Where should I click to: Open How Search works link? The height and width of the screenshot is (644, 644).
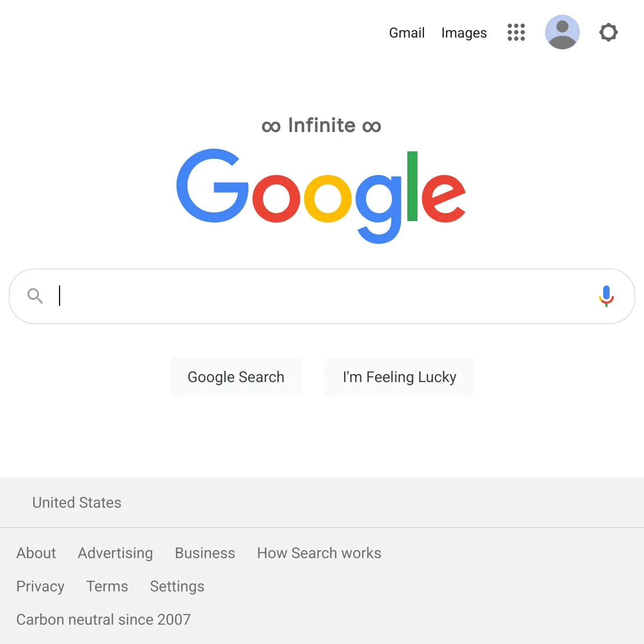coord(319,553)
